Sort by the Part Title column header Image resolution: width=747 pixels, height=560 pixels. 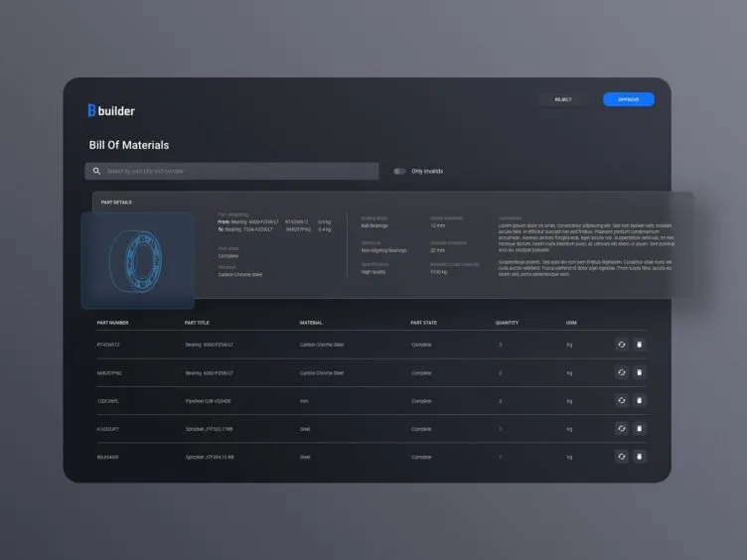coord(198,323)
